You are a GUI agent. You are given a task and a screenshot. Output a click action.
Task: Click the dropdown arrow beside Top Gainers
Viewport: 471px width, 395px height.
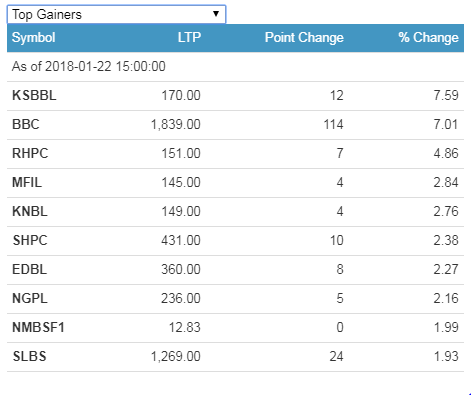tap(216, 14)
